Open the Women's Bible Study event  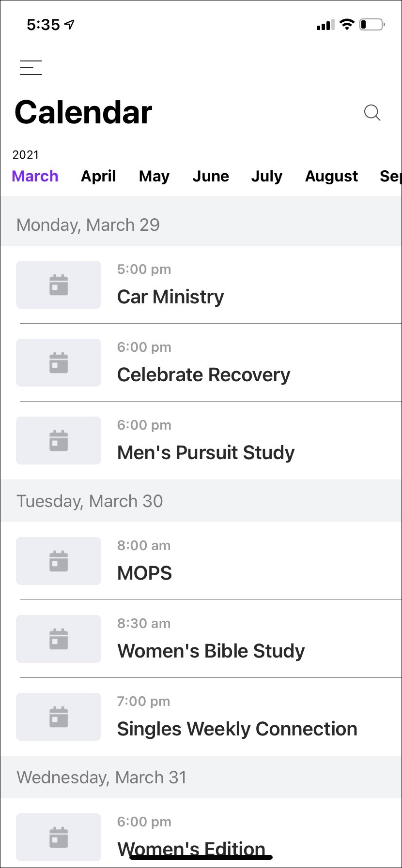211,651
